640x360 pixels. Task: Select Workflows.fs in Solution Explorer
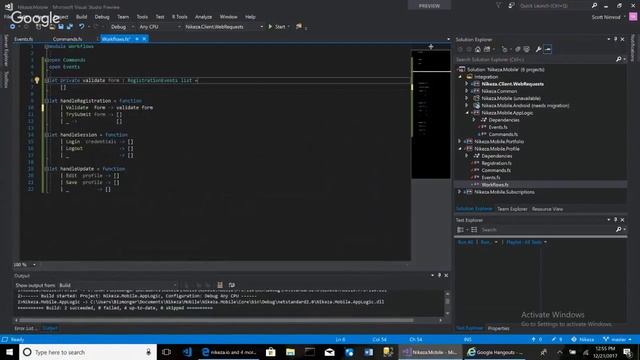point(495,184)
